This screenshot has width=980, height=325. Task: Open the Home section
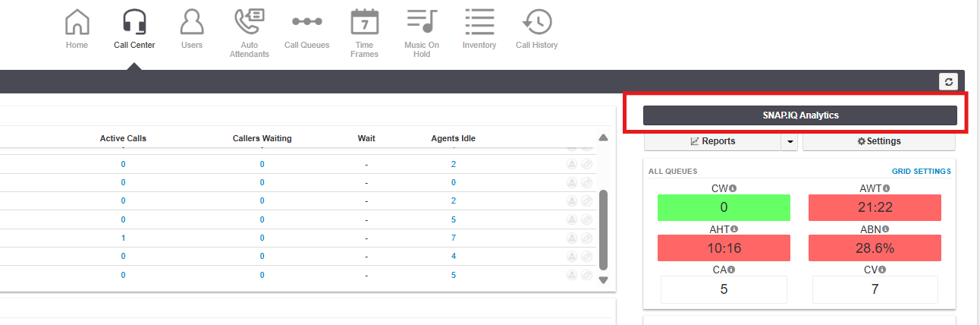click(x=77, y=30)
